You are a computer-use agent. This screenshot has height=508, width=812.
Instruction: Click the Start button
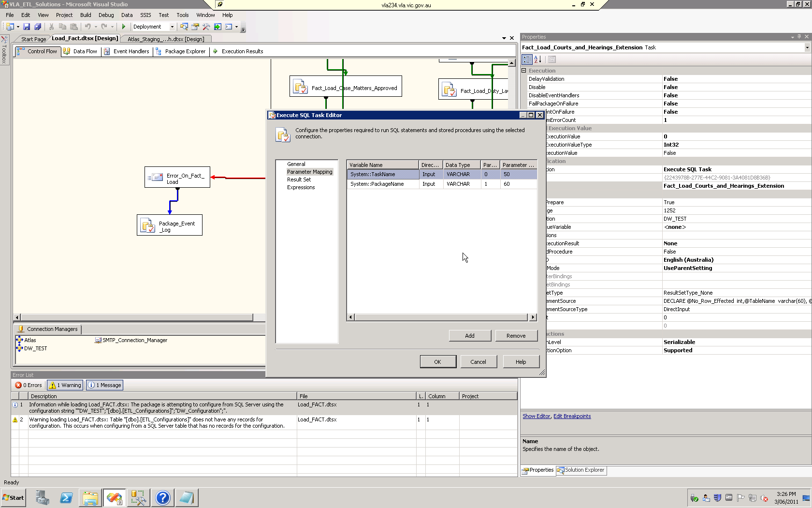point(14,498)
